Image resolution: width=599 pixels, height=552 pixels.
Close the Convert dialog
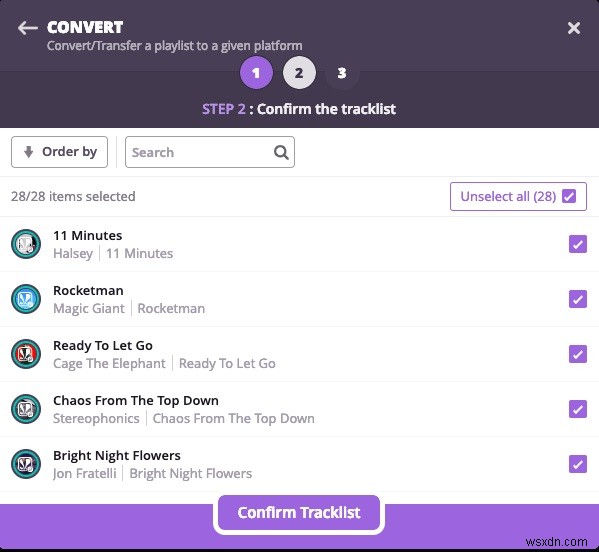coord(574,28)
